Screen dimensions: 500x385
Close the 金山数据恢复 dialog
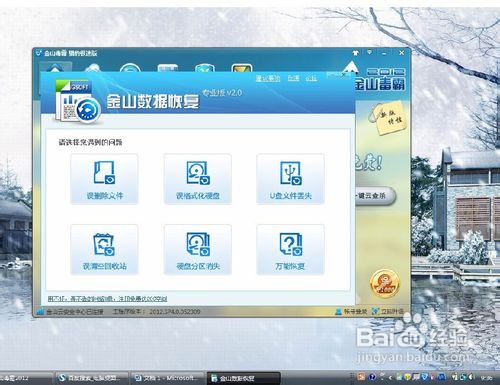(344, 75)
